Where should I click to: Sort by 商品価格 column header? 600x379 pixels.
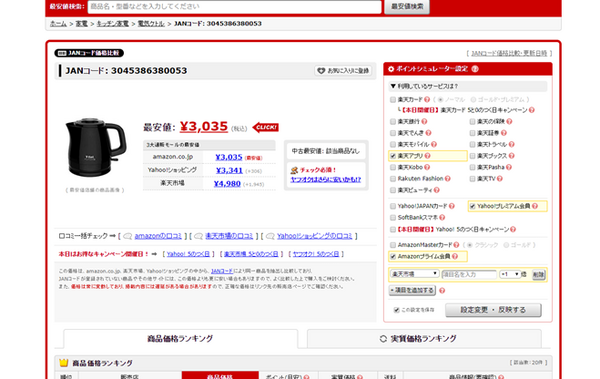[x=220, y=376]
